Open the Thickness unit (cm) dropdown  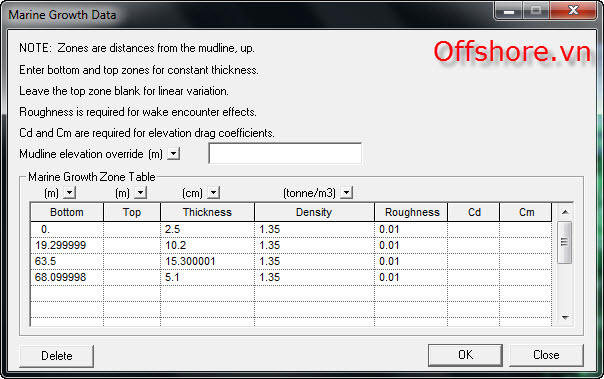[x=213, y=192]
